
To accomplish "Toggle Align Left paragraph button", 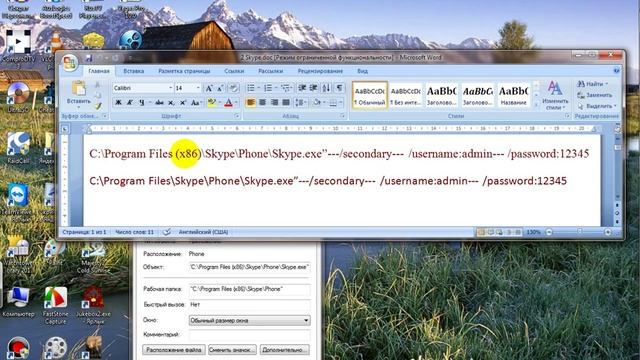I will tap(251, 102).
